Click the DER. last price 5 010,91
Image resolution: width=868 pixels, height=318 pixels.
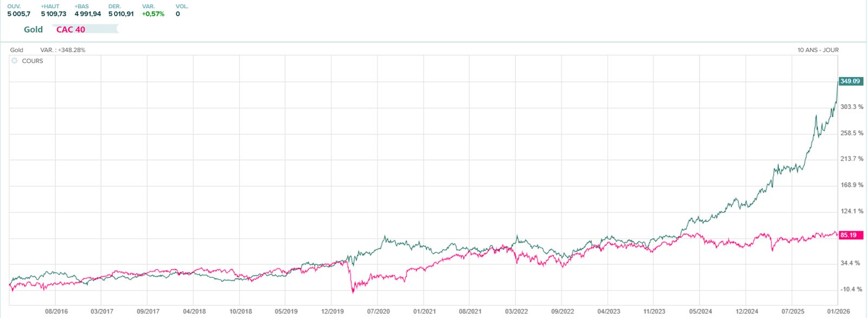click(x=121, y=14)
